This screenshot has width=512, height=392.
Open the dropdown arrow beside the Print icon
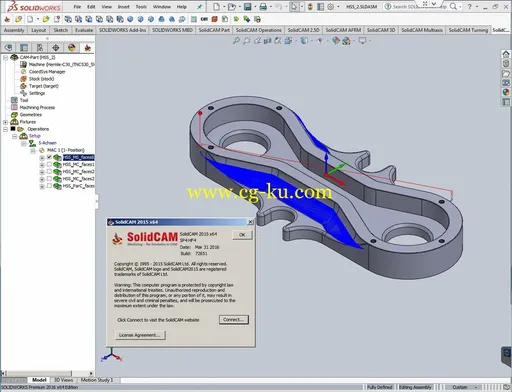pos(270,7)
